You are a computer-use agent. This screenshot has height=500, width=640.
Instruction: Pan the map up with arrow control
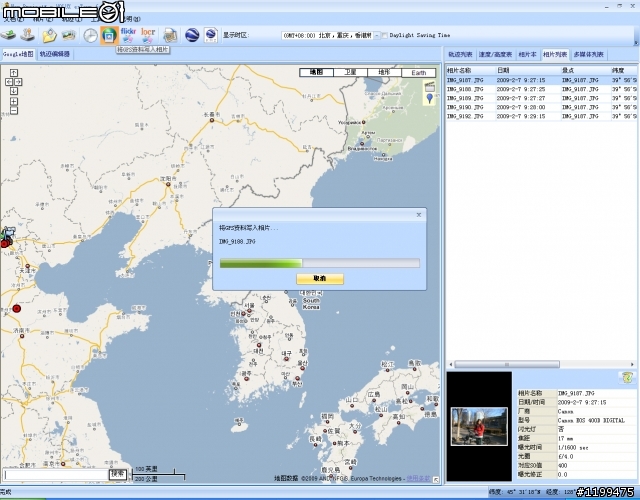point(14,73)
